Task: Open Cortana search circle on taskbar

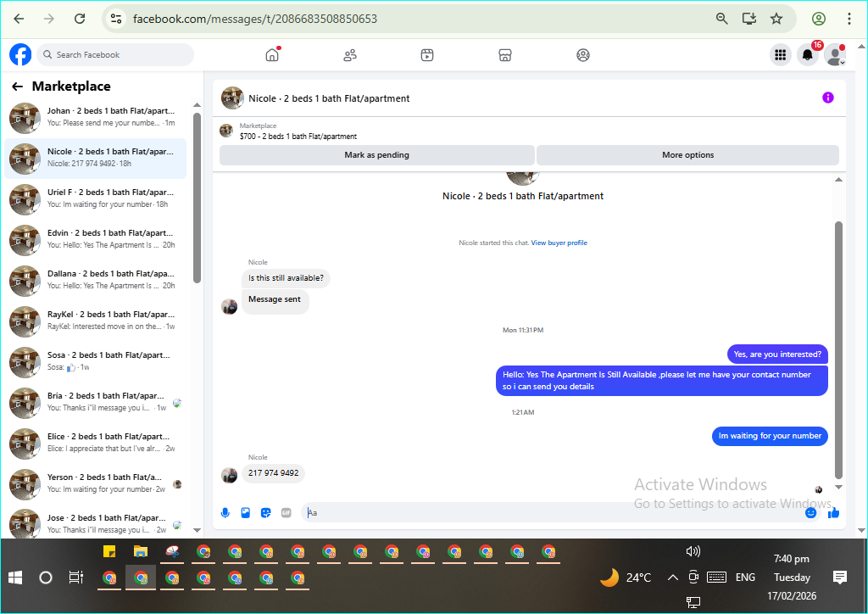Action: point(46,578)
